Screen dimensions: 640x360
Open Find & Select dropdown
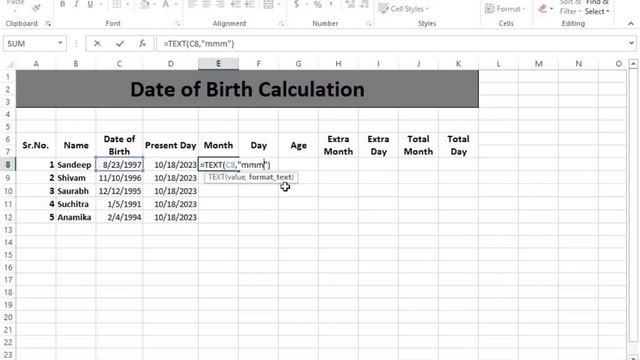597,7
